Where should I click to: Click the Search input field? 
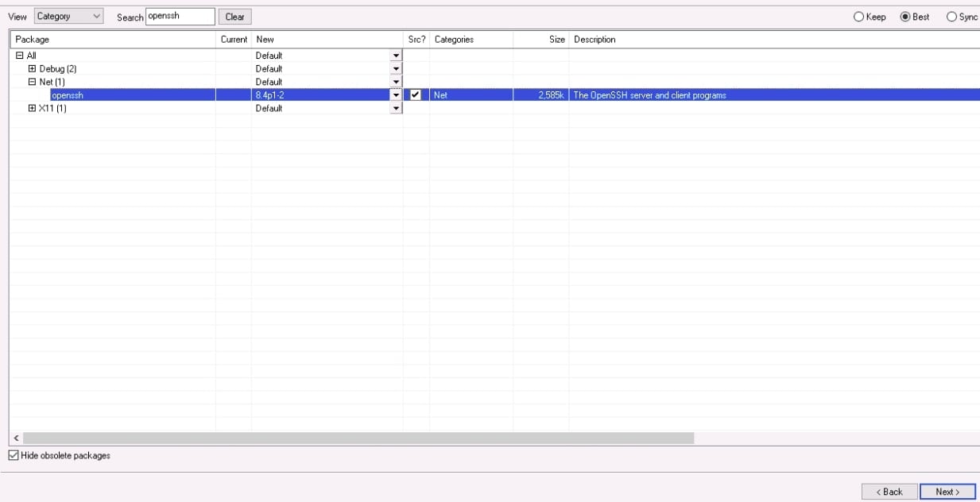[180, 16]
